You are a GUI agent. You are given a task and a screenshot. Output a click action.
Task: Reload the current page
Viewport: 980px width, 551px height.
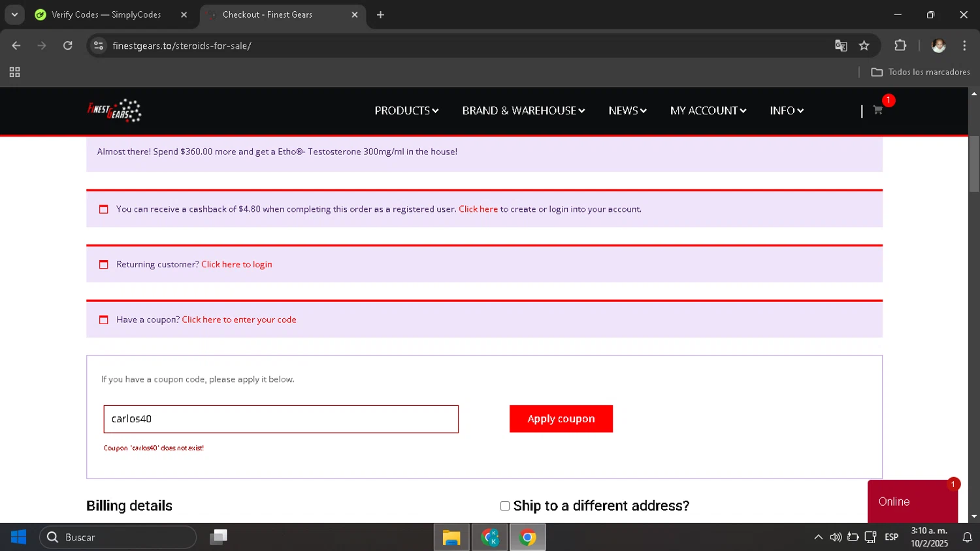tap(68, 46)
